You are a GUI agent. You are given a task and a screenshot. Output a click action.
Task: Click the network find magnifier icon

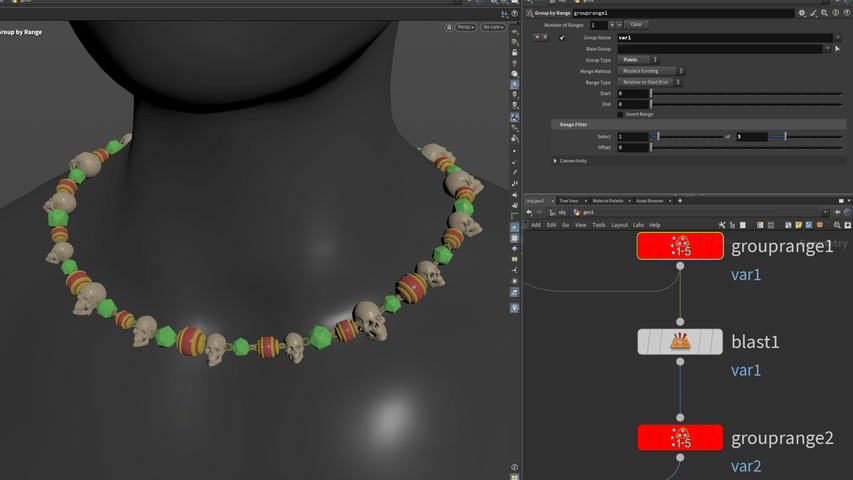tap(837, 225)
